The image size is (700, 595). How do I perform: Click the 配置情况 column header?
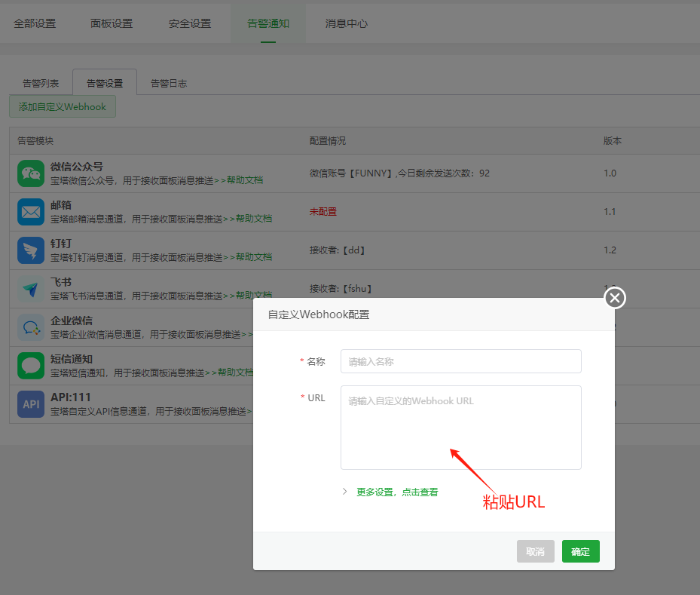click(328, 141)
